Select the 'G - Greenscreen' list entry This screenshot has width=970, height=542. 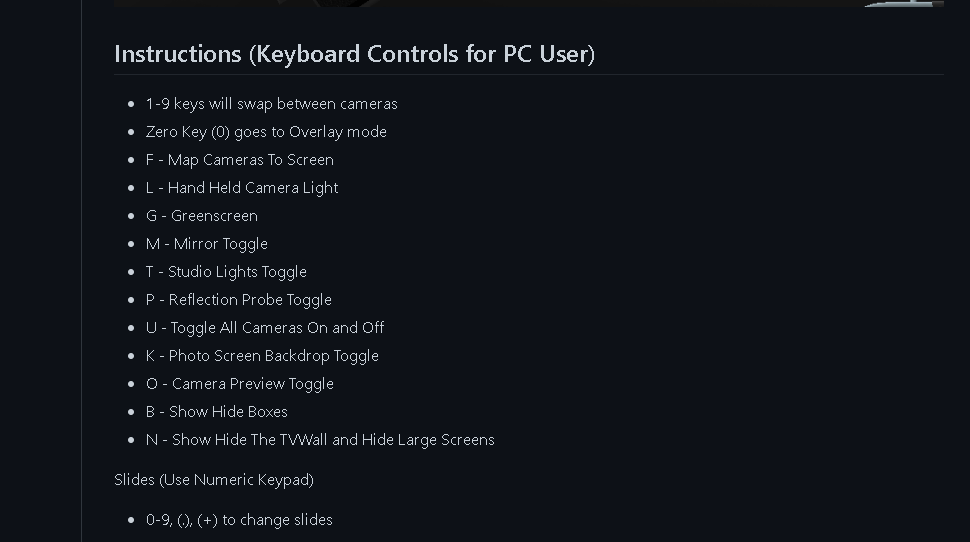click(202, 216)
